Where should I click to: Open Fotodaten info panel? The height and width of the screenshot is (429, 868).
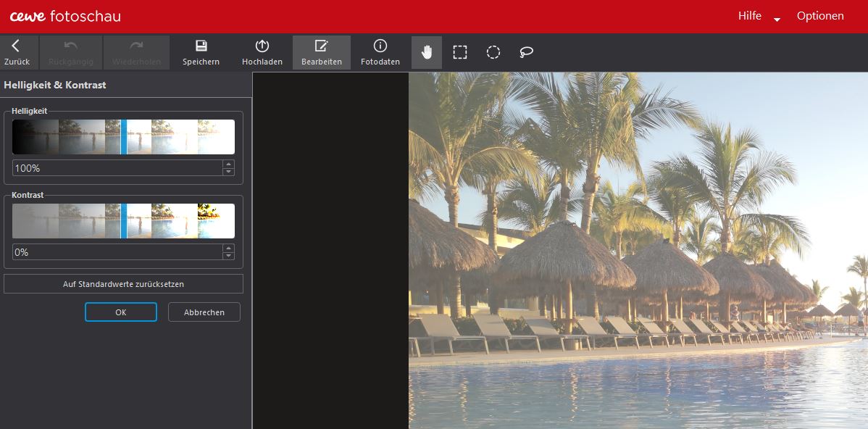[380, 46]
